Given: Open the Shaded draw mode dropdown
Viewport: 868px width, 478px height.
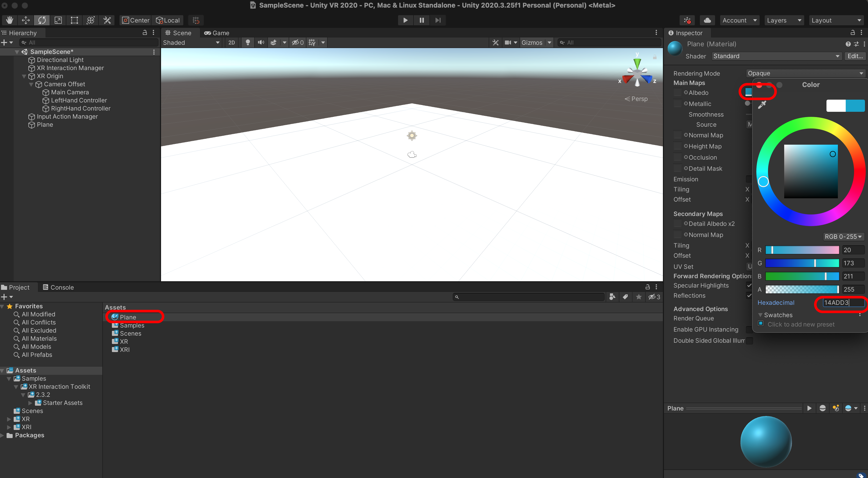Looking at the screenshot, I should tap(191, 42).
